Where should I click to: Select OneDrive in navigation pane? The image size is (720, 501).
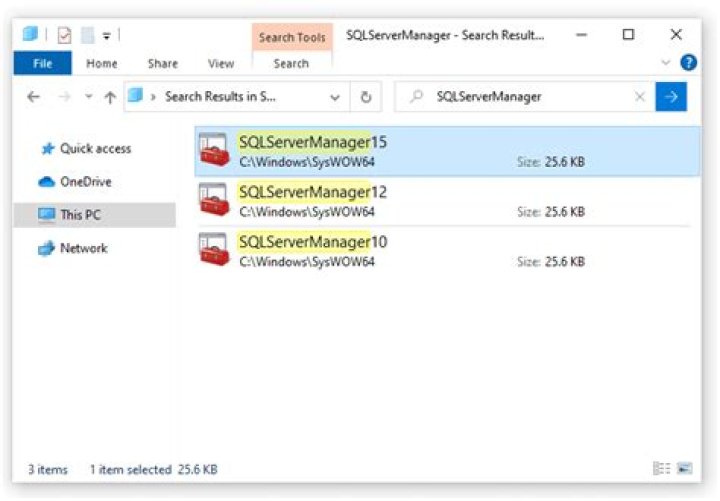point(86,182)
